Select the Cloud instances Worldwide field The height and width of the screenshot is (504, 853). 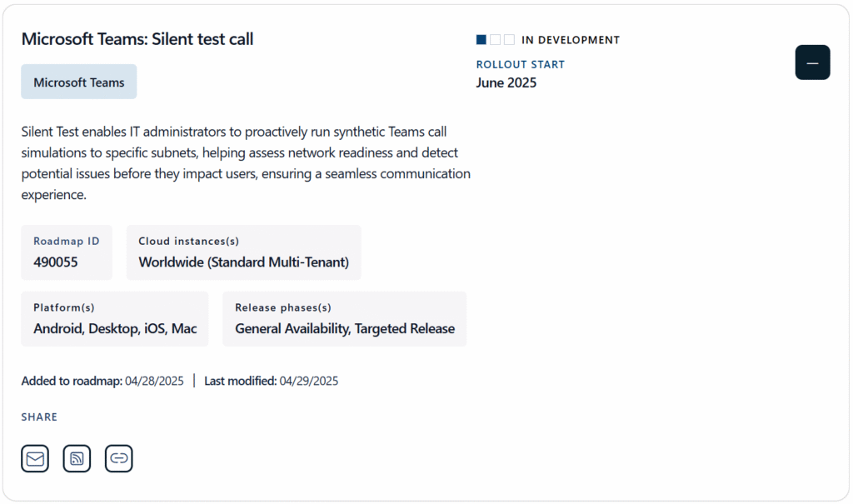click(x=243, y=252)
